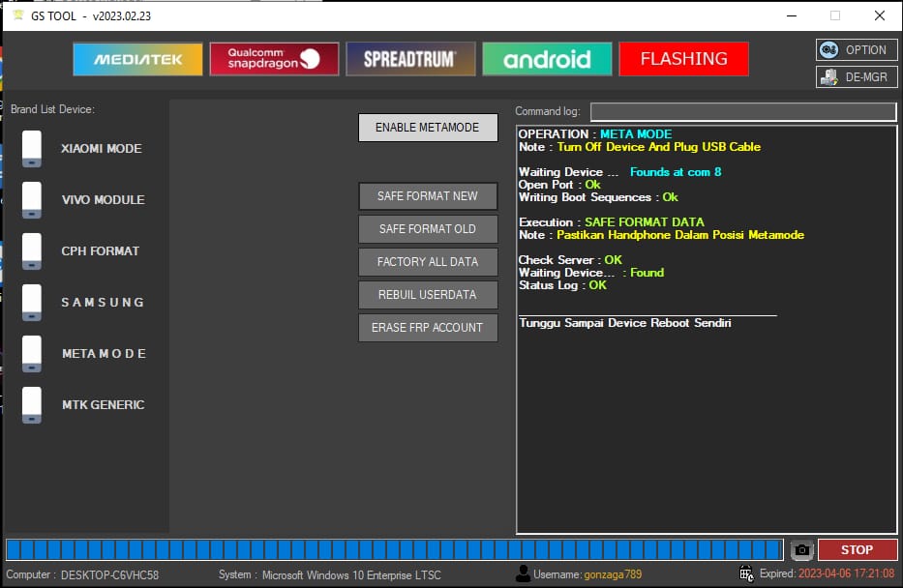Run SAFE FORMAT NEW
Screen dimensions: 903x588
click(428, 196)
